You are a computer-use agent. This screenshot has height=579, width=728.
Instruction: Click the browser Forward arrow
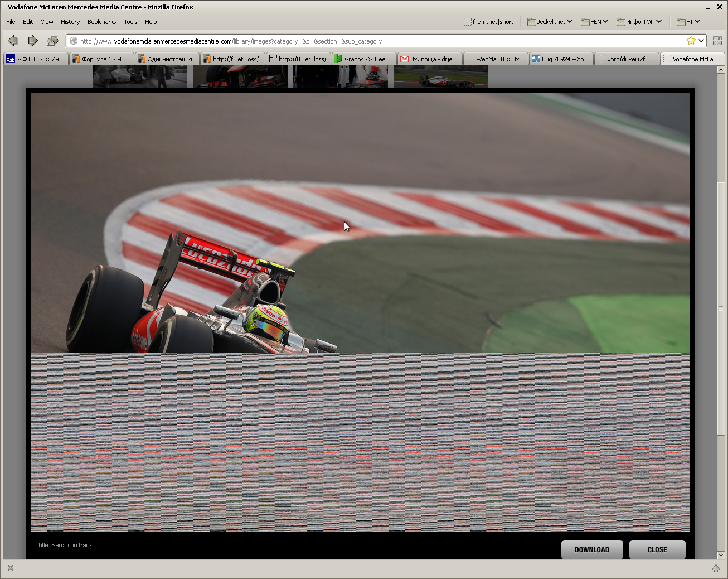tap(33, 41)
